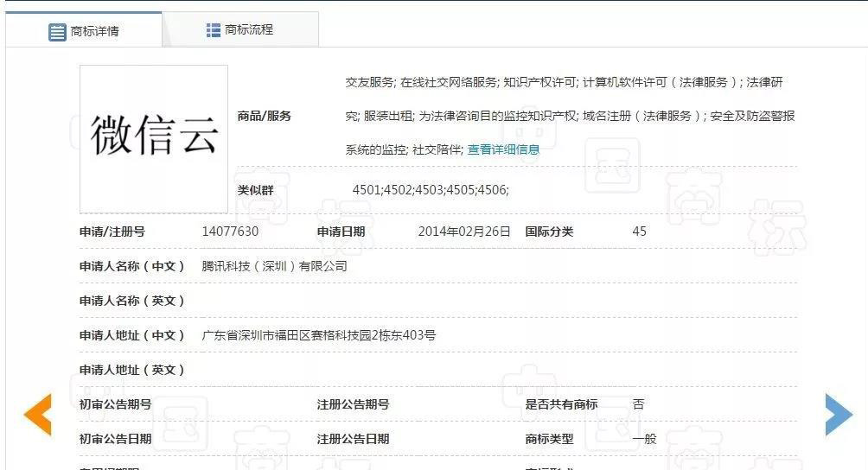Select the 一般 trademark type value
Image resolution: width=868 pixels, height=470 pixels.
(x=644, y=439)
